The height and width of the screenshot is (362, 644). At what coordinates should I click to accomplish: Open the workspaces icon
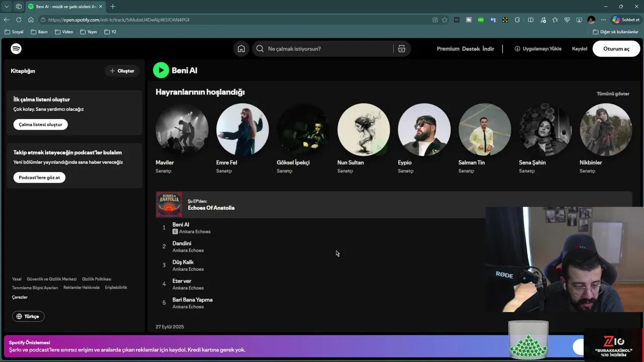(x=19, y=7)
